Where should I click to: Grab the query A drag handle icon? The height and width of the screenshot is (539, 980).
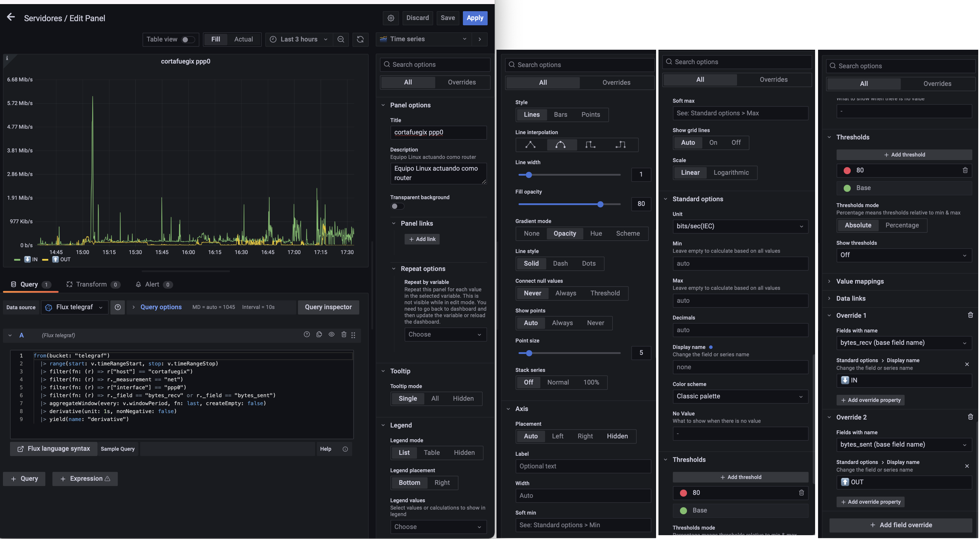click(x=353, y=335)
